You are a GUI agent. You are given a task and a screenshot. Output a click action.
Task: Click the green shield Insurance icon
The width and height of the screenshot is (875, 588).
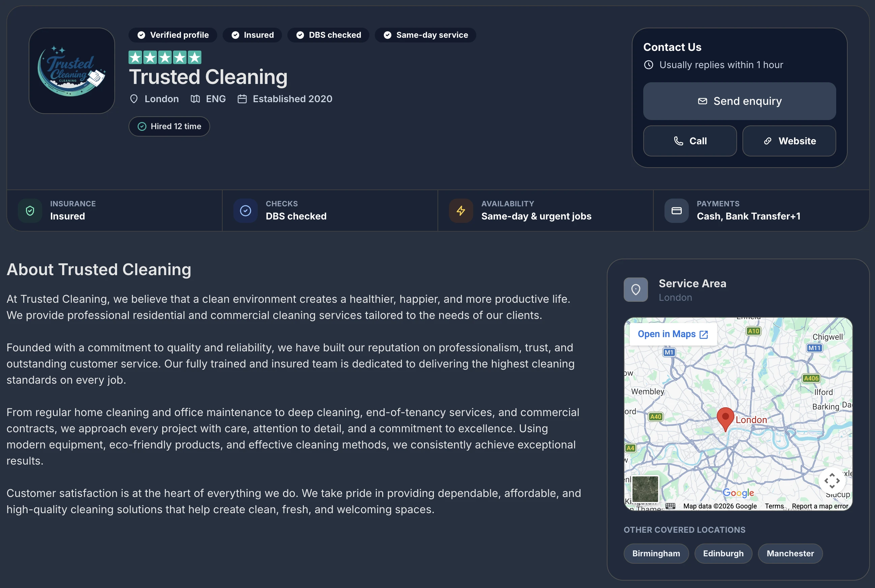point(30,211)
